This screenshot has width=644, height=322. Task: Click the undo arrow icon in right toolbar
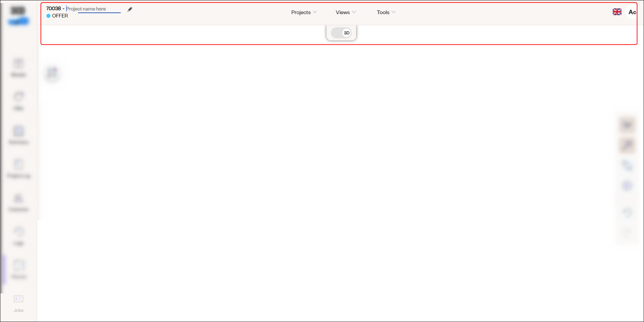click(627, 212)
